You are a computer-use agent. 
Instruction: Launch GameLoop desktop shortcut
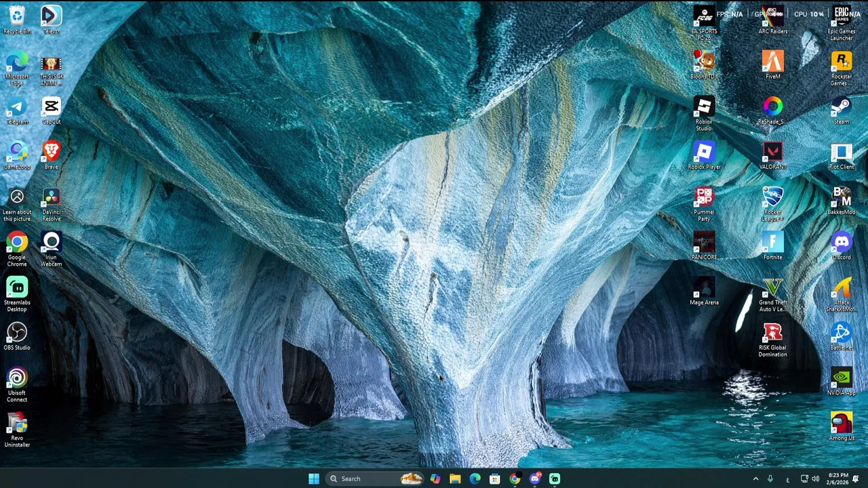(17, 155)
